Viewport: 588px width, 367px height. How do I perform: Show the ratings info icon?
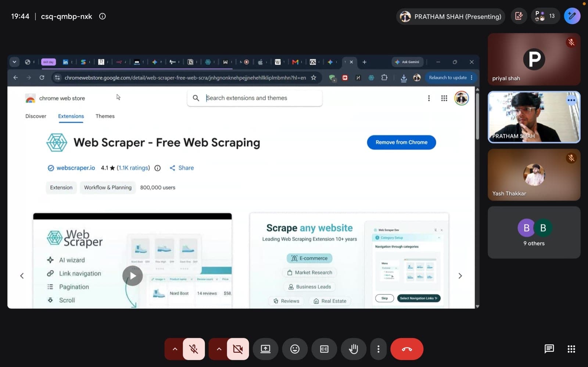pyautogui.click(x=158, y=168)
